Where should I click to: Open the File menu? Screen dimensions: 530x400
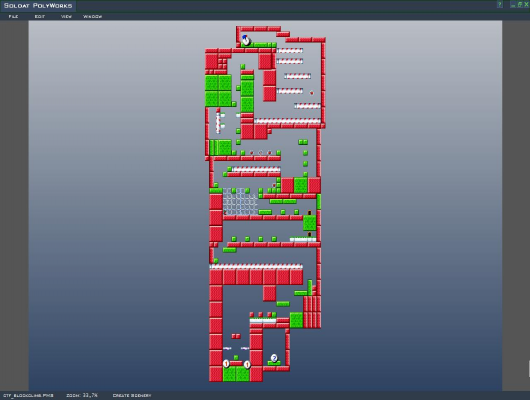13,17
